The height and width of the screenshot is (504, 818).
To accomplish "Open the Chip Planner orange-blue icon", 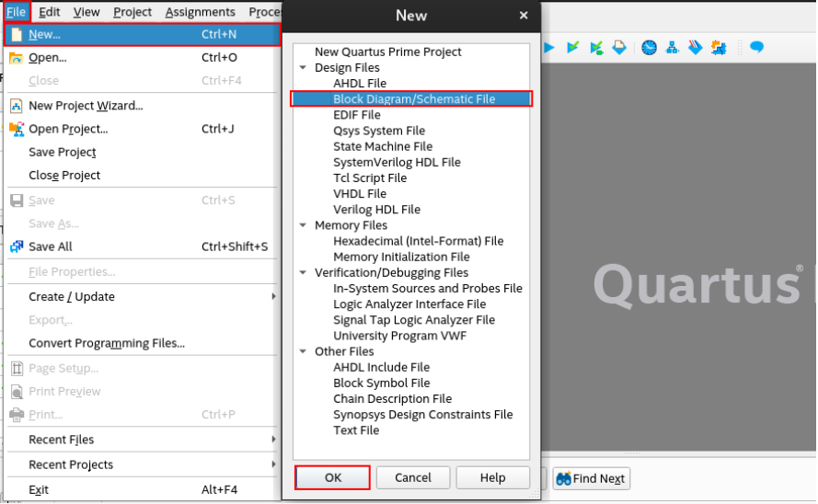I will point(719,48).
